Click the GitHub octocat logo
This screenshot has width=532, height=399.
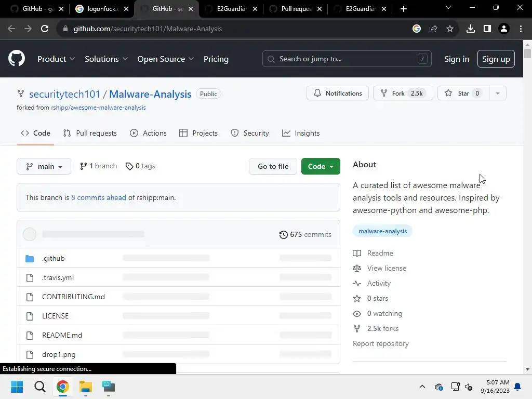click(17, 58)
